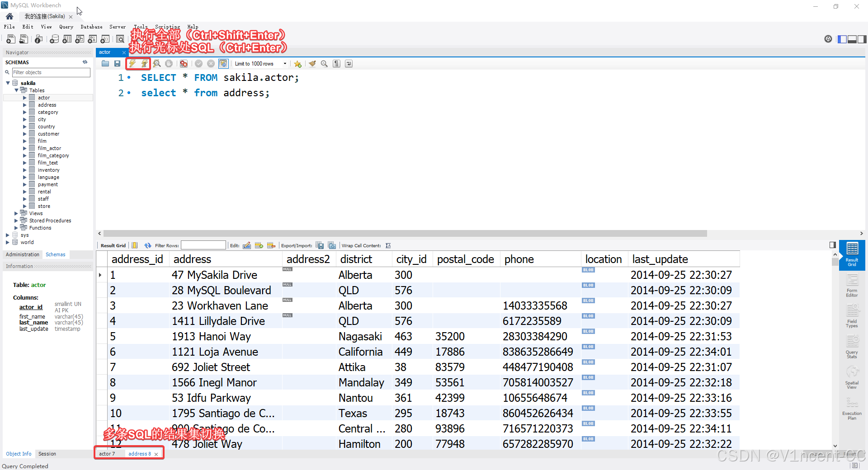Screen dimensions: 868x470
Task: Click Create new schema icon
Action: 54,39
